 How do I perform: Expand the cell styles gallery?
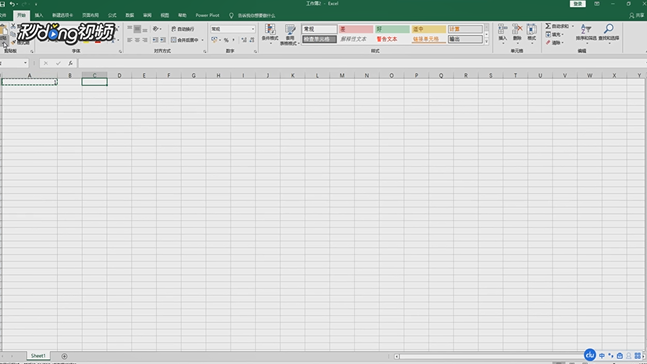[486, 42]
